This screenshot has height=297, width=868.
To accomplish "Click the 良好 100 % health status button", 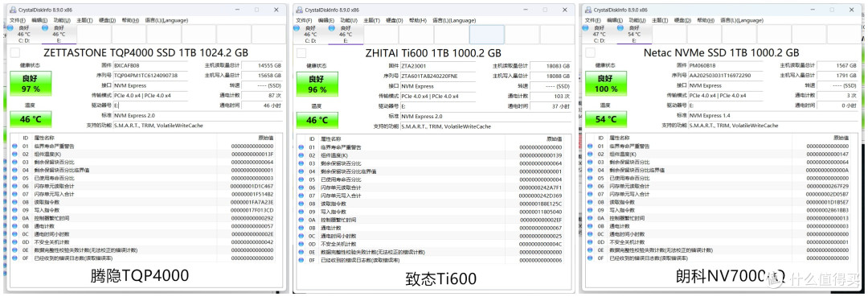I will [x=606, y=84].
